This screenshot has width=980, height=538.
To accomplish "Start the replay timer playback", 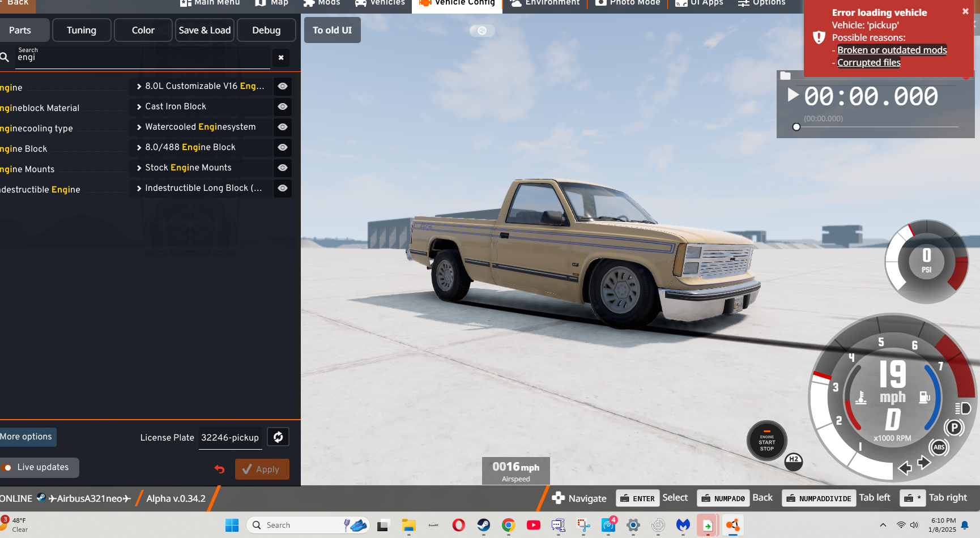I will [x=793, y=95].
